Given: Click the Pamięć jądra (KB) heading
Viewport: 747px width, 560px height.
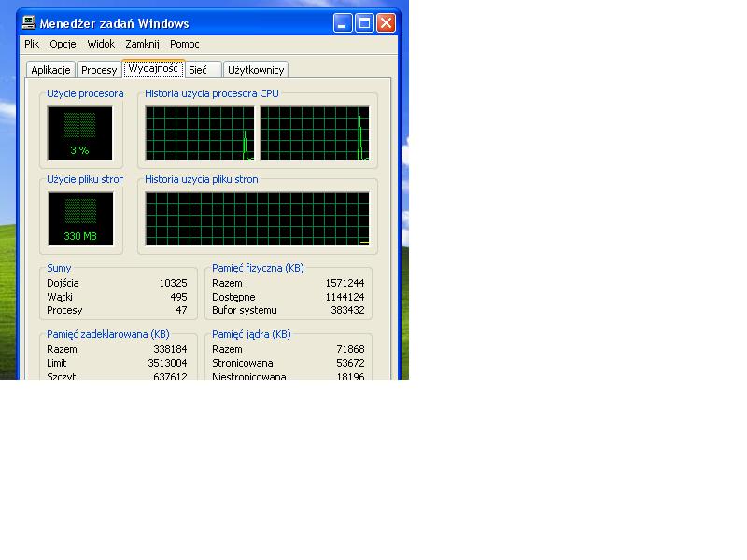Looking at the screenshot, I should 251,334.
